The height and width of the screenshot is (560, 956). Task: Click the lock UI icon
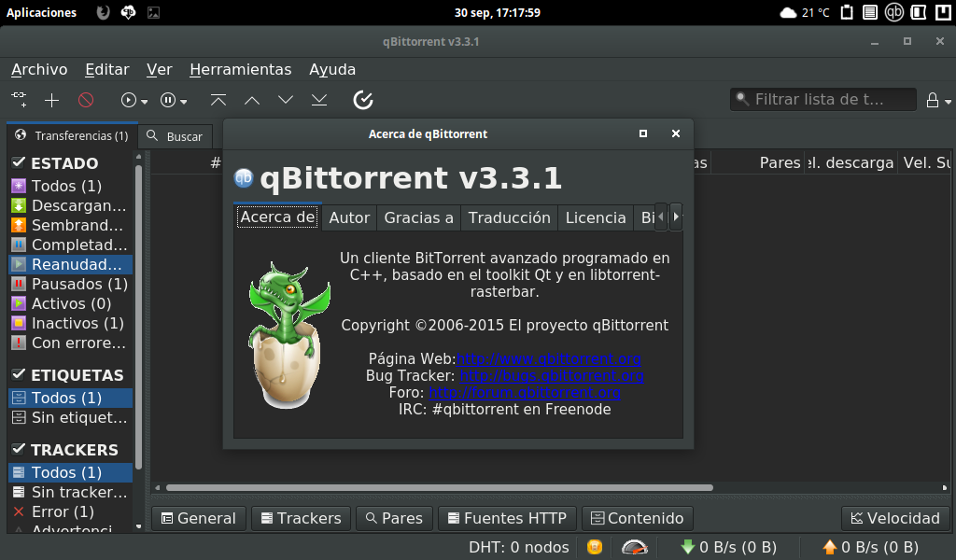(x=933, y=100)
